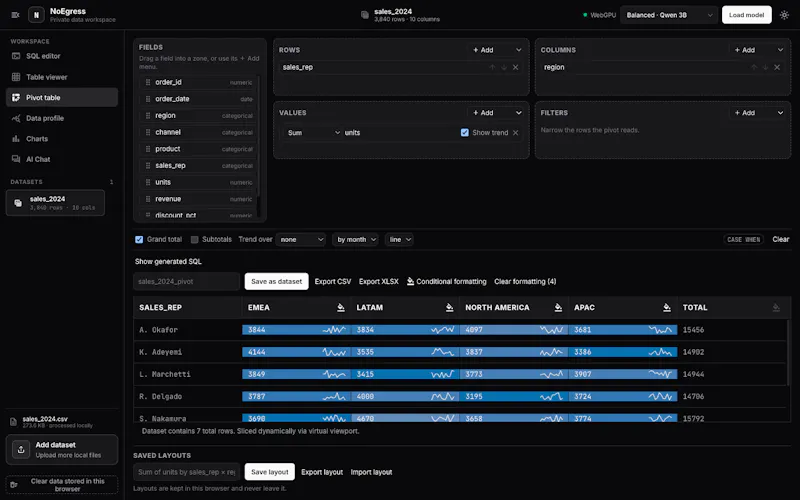Open the 'by month' dropdown
Image resolution: width=800 pixels, height=500 pixels.
point(356,239)
